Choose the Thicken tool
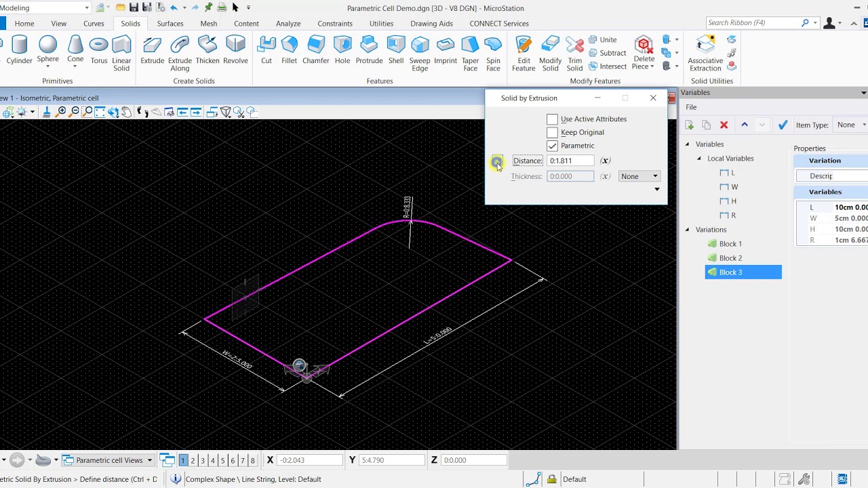 [208, 52]
